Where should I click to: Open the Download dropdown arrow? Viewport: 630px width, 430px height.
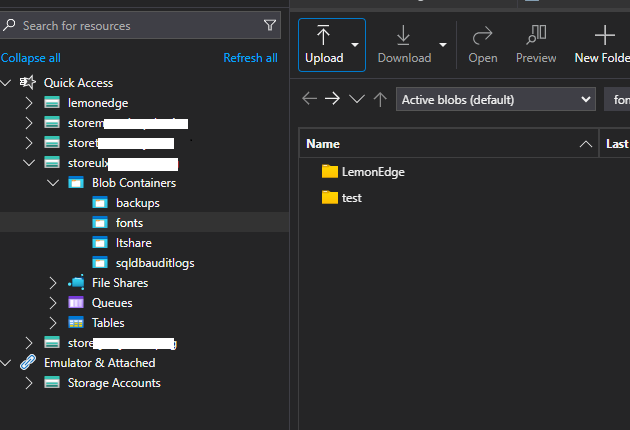(x=443, y=45)
